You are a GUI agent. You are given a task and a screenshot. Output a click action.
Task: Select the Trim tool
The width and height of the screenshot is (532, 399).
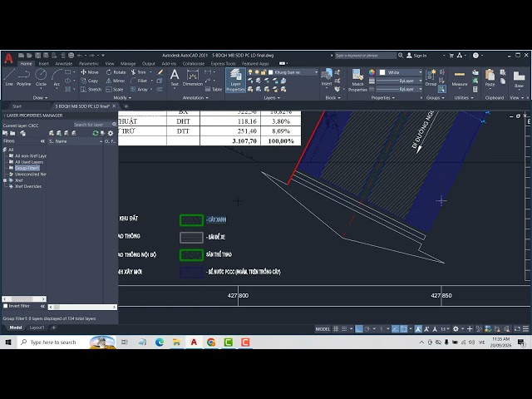pos(139,72)
